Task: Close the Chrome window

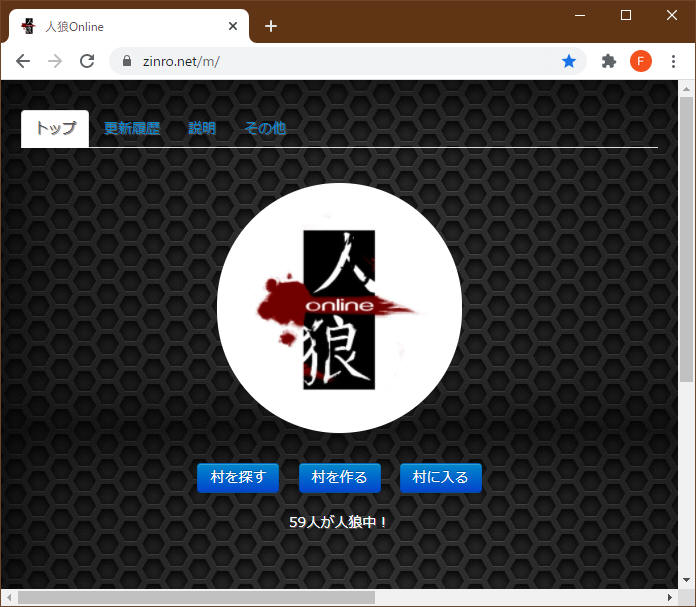Action: point(672,15)
